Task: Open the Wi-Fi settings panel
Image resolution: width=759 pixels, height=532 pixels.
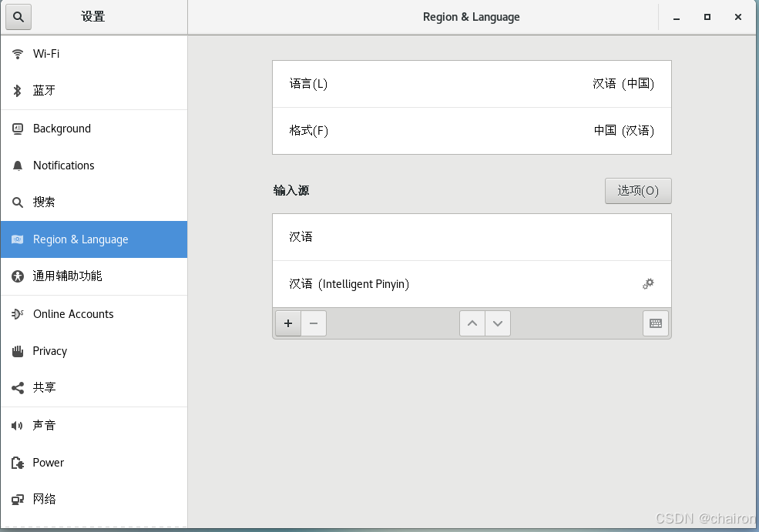Action: click(x=94, y=54)
